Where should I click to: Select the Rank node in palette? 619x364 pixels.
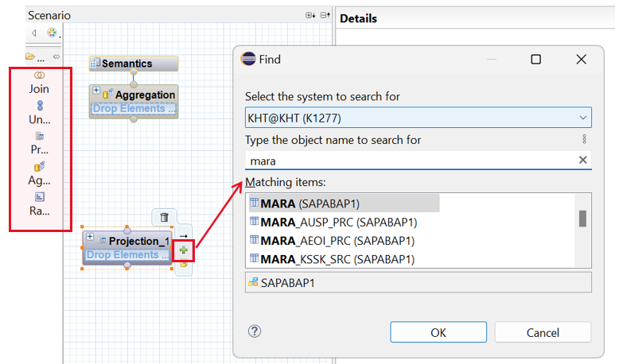pos(39,203)
